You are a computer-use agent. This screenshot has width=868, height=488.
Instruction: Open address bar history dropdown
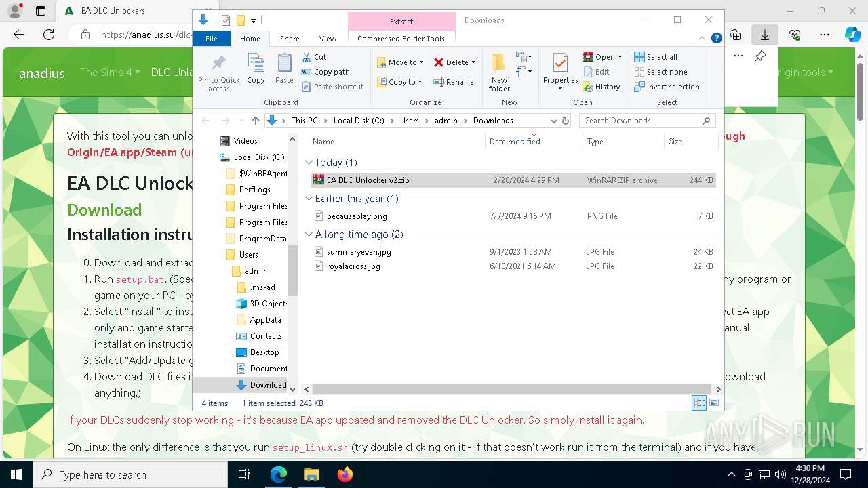(553, 121)
